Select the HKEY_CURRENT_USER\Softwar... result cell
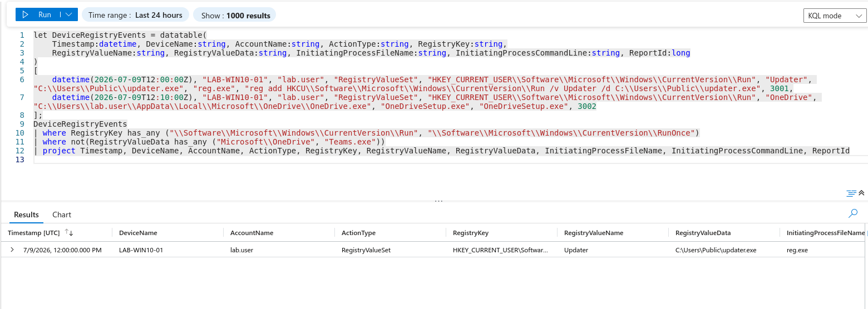 coord(500,250)
